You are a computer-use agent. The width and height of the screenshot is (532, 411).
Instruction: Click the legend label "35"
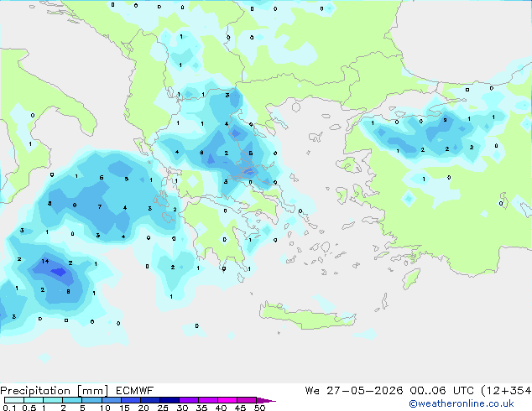[202, 408]
